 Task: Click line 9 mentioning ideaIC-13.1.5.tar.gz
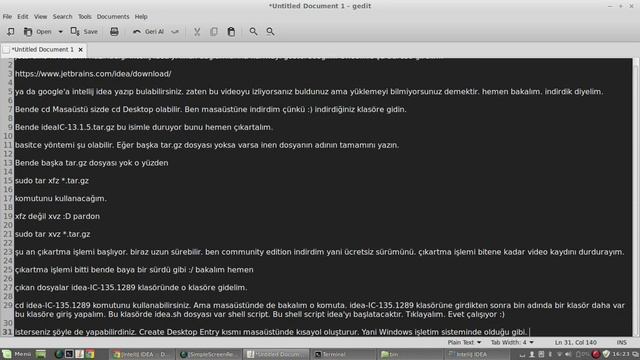tap(144, 127)
